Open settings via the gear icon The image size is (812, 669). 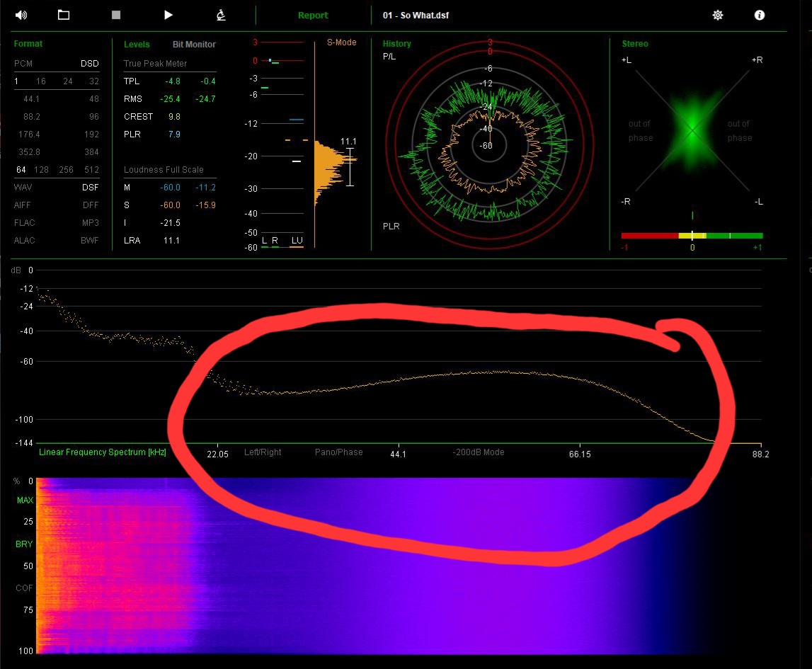[x=718, y=15]
